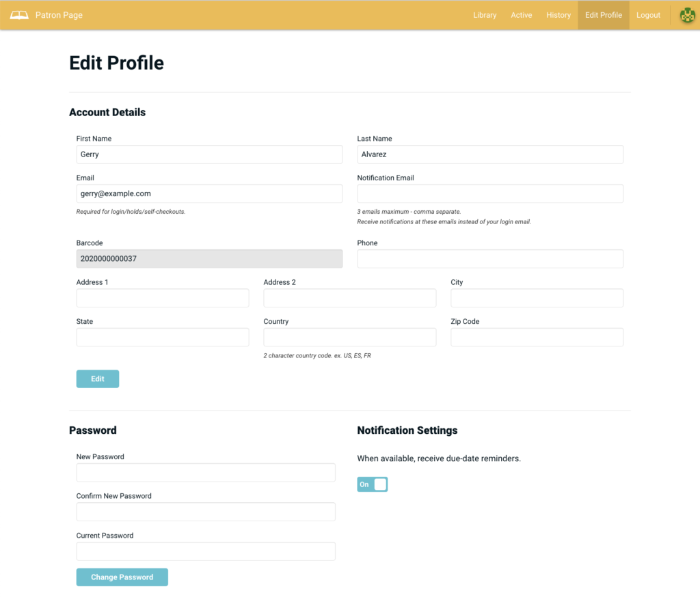Focus the Country input field
The image size is (700, 606).
point(349,338)
